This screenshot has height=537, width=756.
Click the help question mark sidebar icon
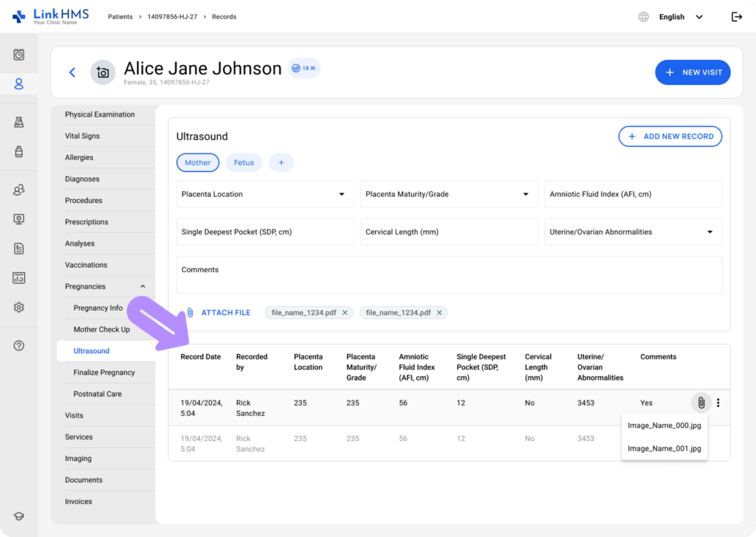click(x=19, y=346)
